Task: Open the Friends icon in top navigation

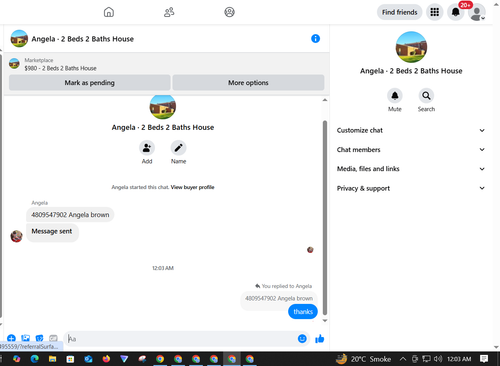Action: click(x=169, y=12)
